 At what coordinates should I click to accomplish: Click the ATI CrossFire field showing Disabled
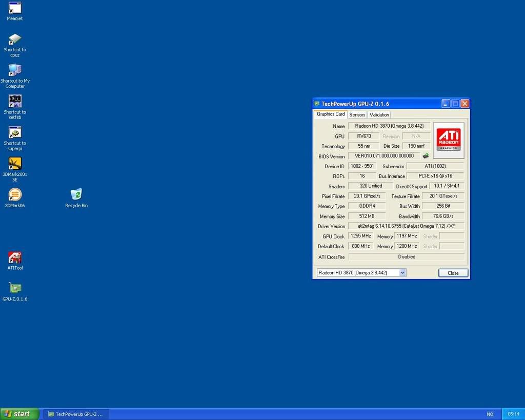407,257
